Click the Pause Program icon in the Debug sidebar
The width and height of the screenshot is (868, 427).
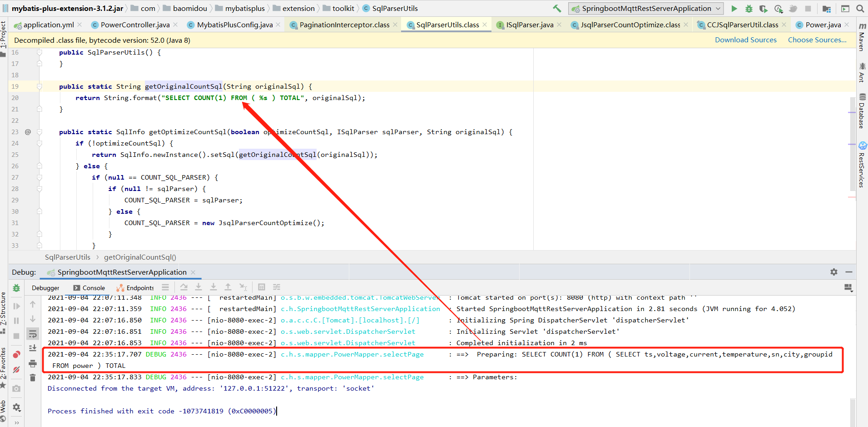coord(16,321)
